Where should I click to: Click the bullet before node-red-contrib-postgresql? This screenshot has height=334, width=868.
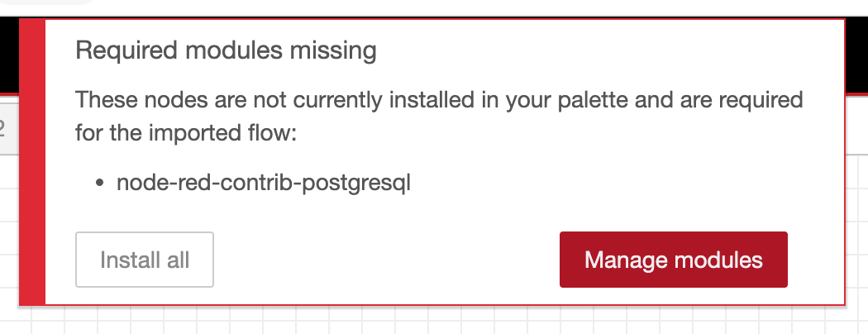[x=100, y=182]
